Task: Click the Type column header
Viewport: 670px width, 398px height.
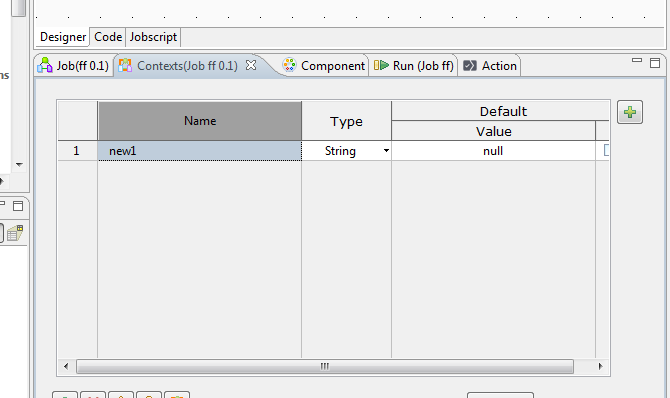Action: point(347,121)
